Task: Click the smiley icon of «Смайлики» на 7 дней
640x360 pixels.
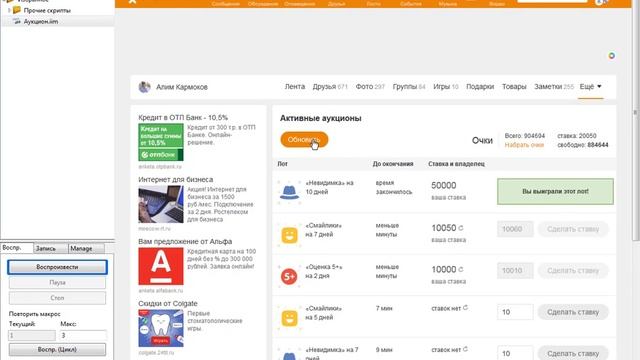Action: tap(289, 236)
